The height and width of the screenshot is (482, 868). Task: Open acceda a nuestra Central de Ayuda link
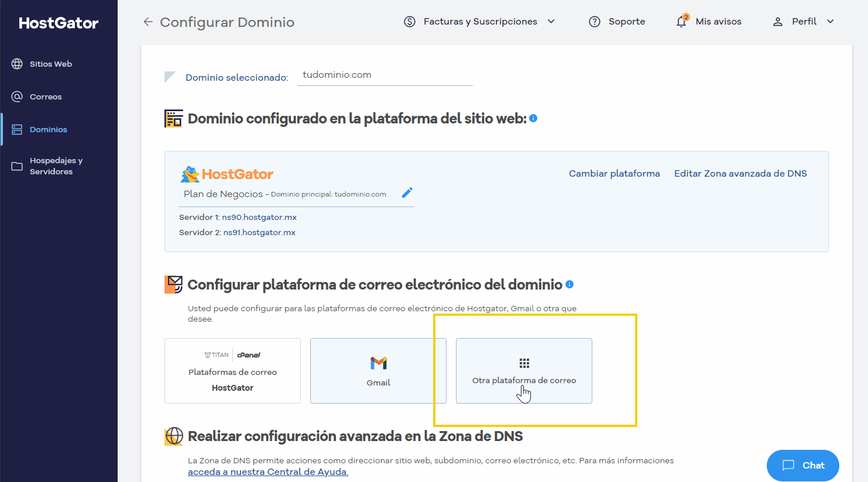[x=268, y=472]
